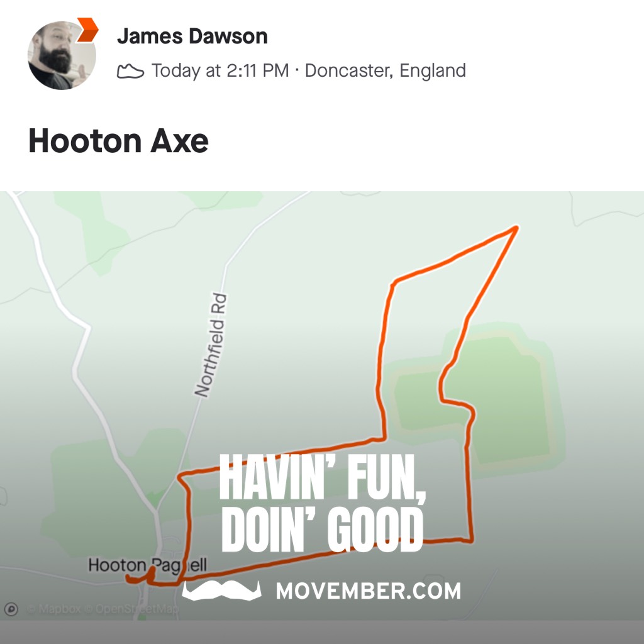Click the Mapbox logo icon on map

[x=11, y=609]
